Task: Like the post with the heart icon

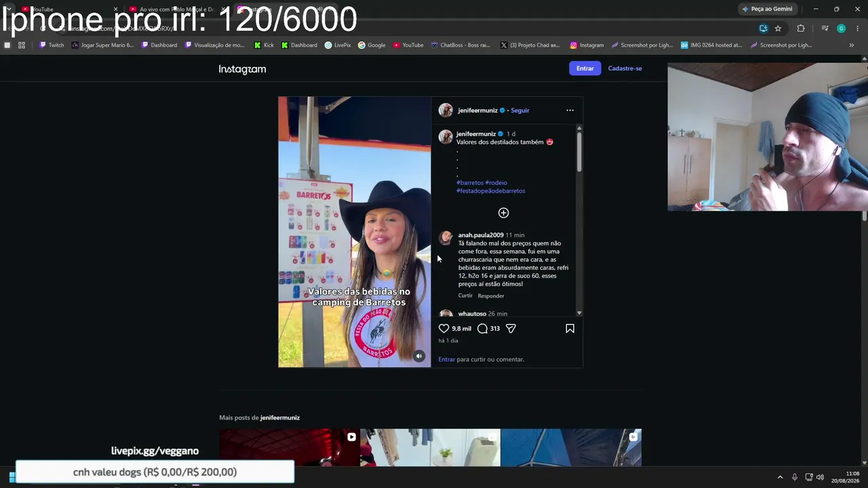Action: (x=444, y=329)
